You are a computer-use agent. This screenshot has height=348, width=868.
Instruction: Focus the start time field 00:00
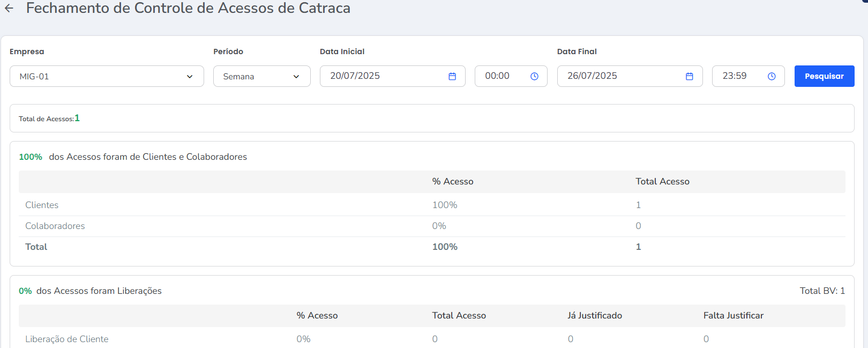pos(511,76)
